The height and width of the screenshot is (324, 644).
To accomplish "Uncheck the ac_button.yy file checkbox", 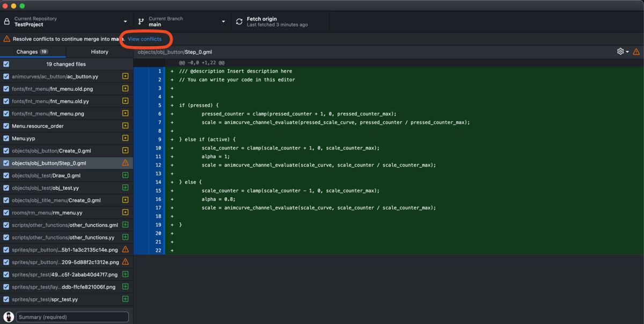I will (6, 76).
